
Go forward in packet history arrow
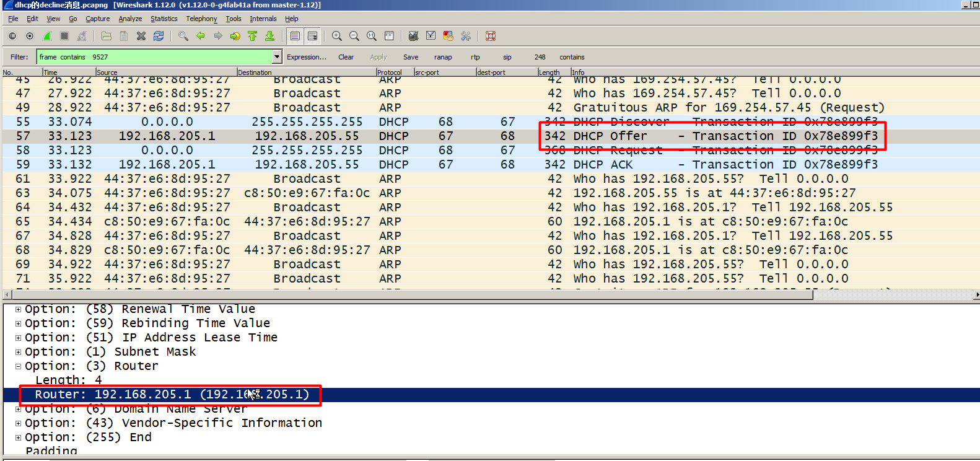(218, 36)
